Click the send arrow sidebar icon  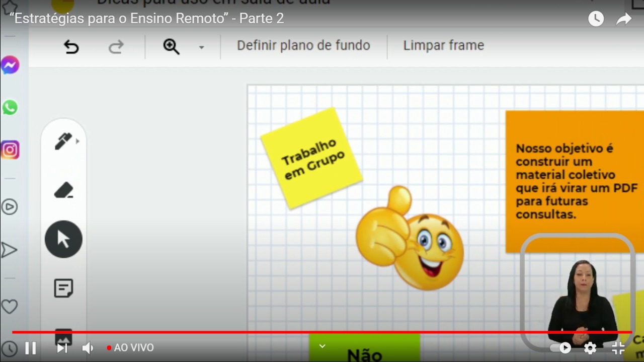9,250
